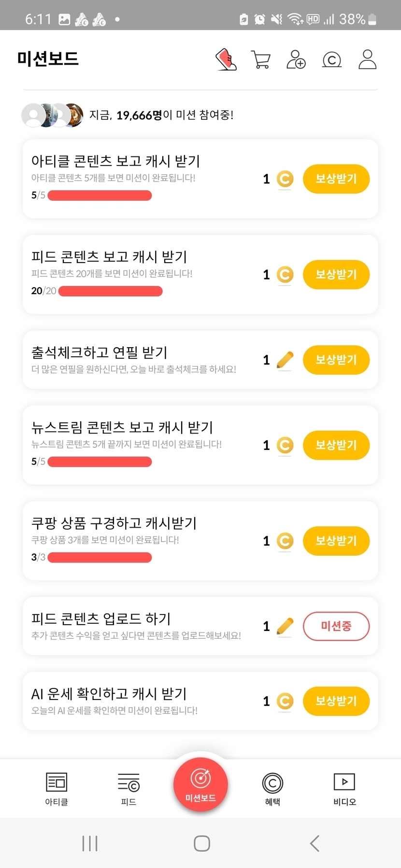The height and width of the screenshot is (868, 401).
Task: Open the shopping cart
Action: pos(261,60)
